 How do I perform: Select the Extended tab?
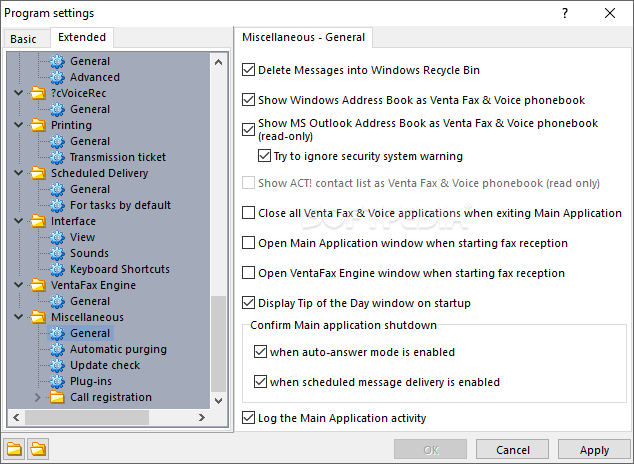click(82, 37)
